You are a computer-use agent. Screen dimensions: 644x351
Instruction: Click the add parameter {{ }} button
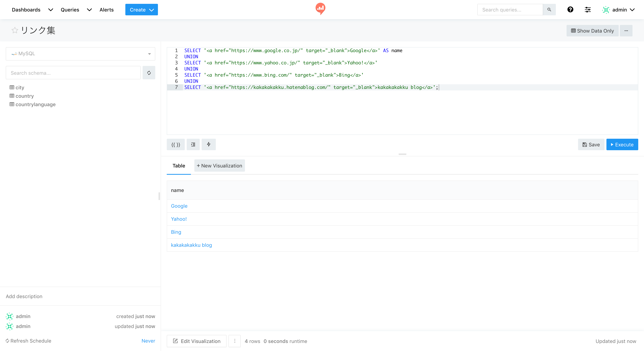(x=176, y=144)
